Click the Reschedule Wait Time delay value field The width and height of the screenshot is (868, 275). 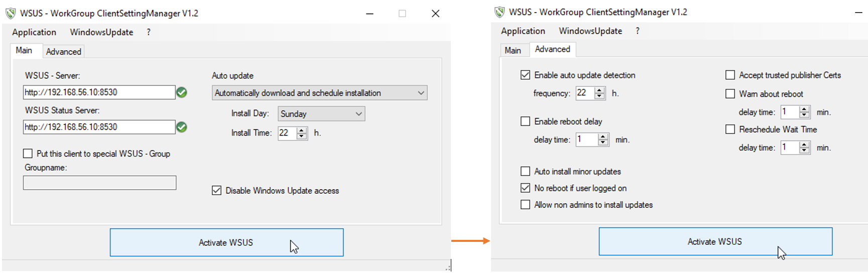pyautogui.click(x=790, y=148)
